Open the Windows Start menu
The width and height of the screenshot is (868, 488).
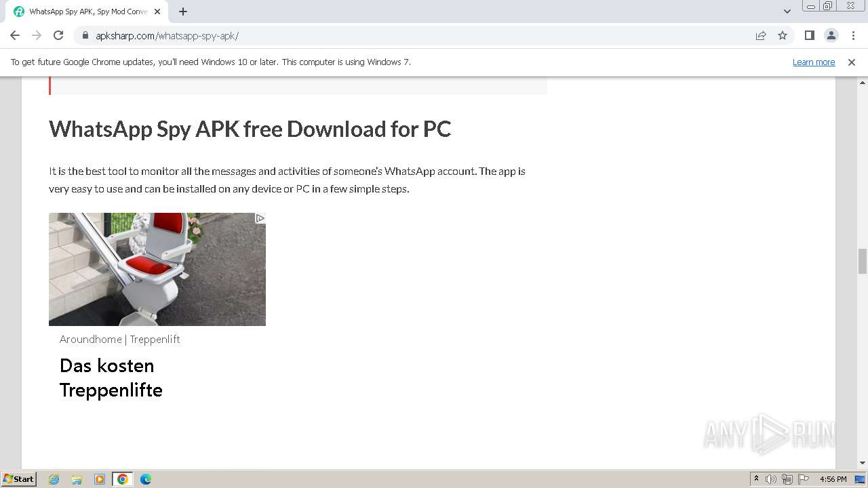(18, 479)
